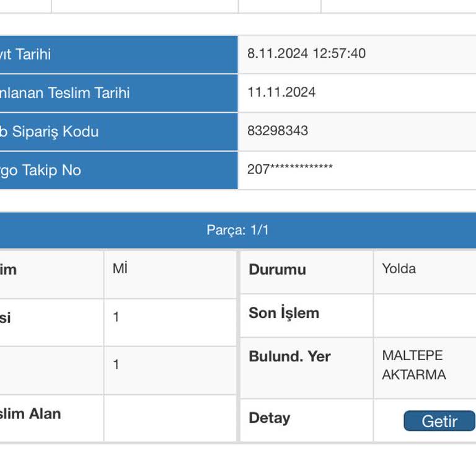
Task: Select the Mİ unit value
Action: pyautogui.click(x=120, y=268)
